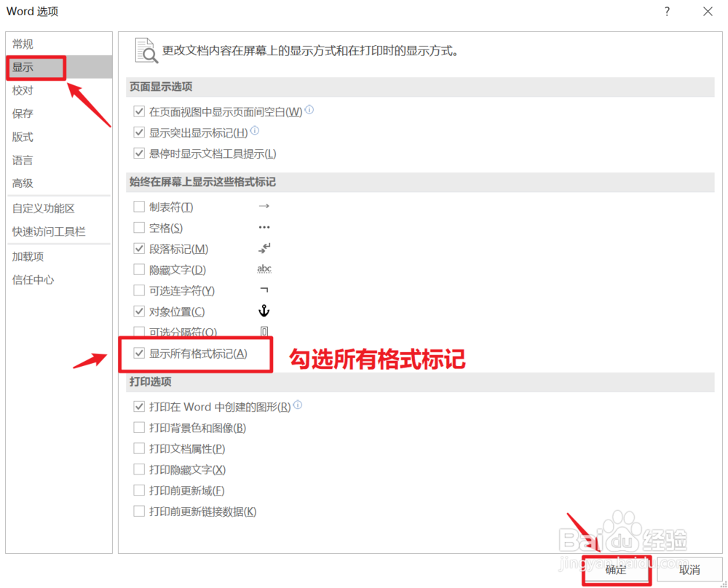Click the 更改文档内容 description text
This screenshot has height=588, width=728.
coord(310,51)
